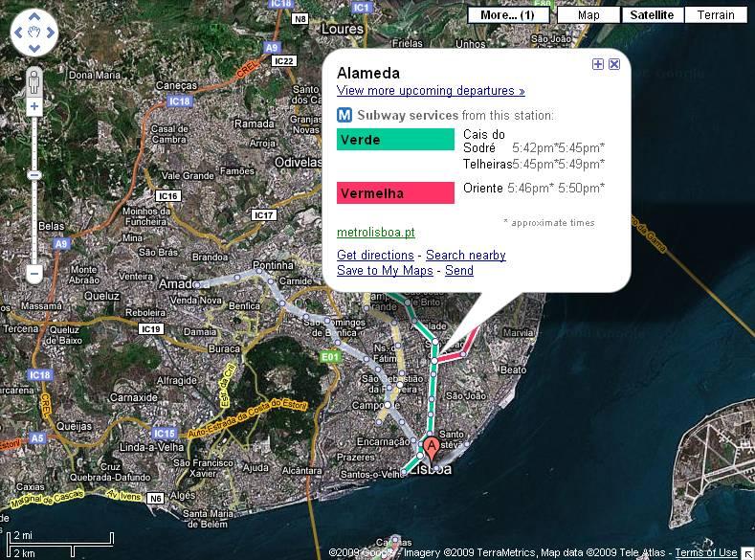Click the Beato map label

coord(513,370)
